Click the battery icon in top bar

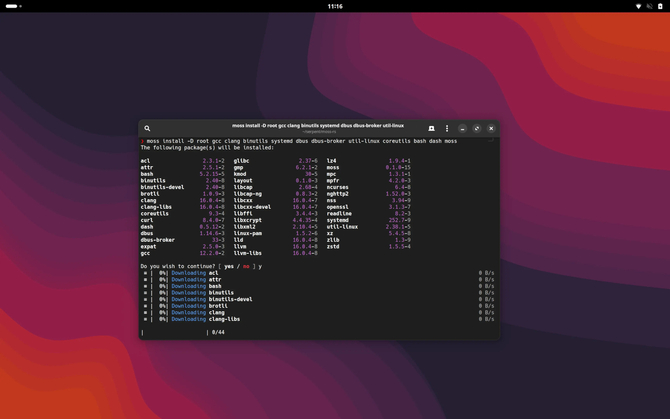[x=660, y=6]
